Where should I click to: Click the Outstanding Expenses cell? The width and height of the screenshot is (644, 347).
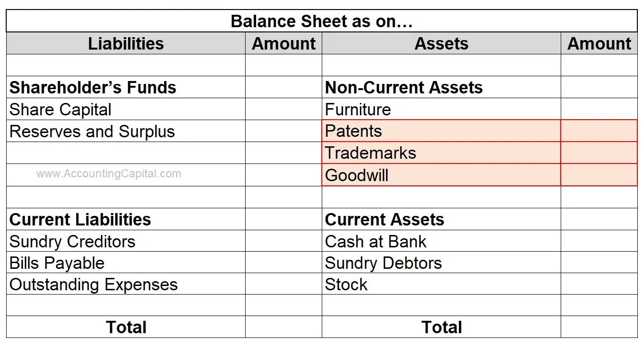coord(126,284)
